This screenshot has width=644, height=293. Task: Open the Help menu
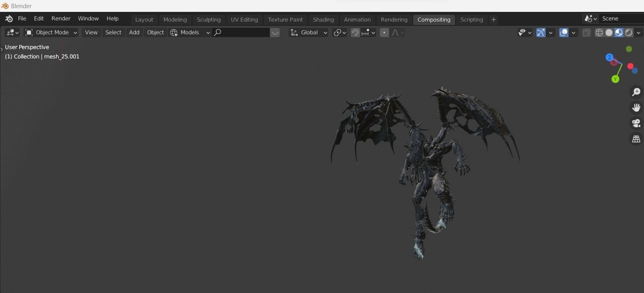(112, 18)
